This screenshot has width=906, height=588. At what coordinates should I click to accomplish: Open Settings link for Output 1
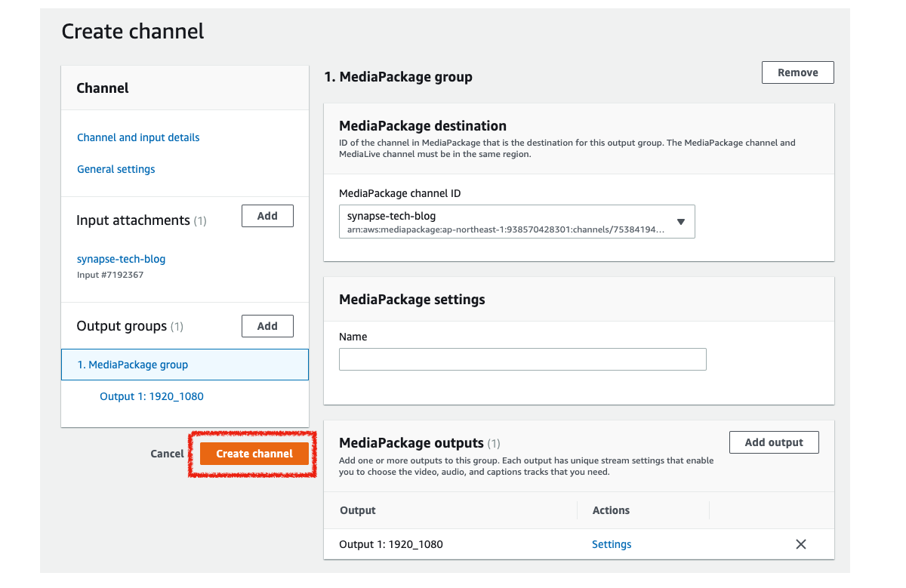click(612, 544)
